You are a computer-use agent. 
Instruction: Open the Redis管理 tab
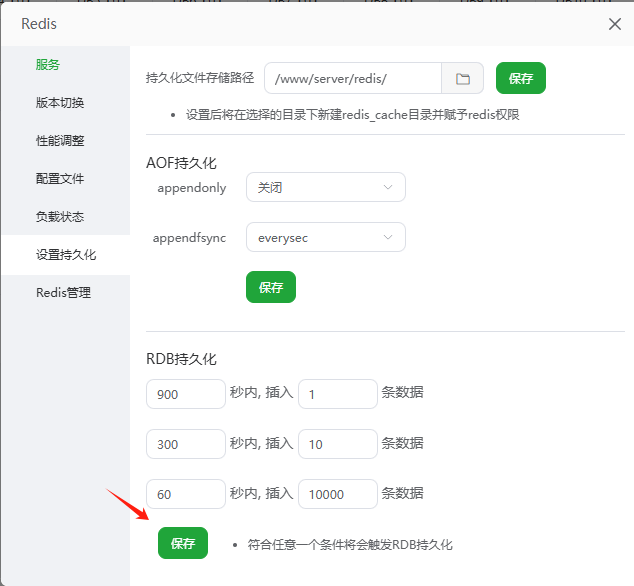[63, 293]
